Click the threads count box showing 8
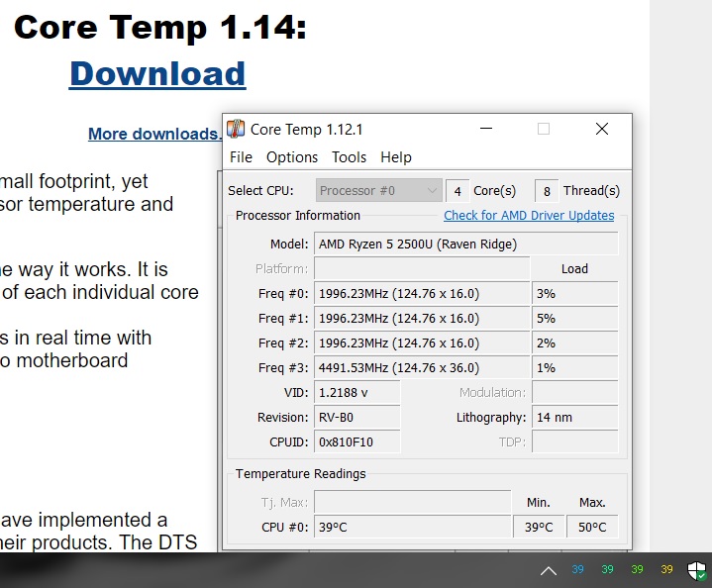The image size is (712, 588). point(547,191)
